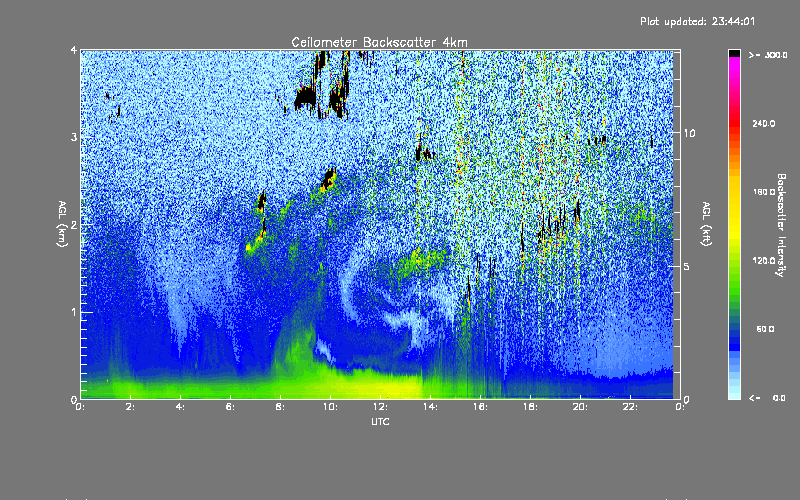
Task: Click the "4:" UTC hour tick label
Action: coord(180,407)
